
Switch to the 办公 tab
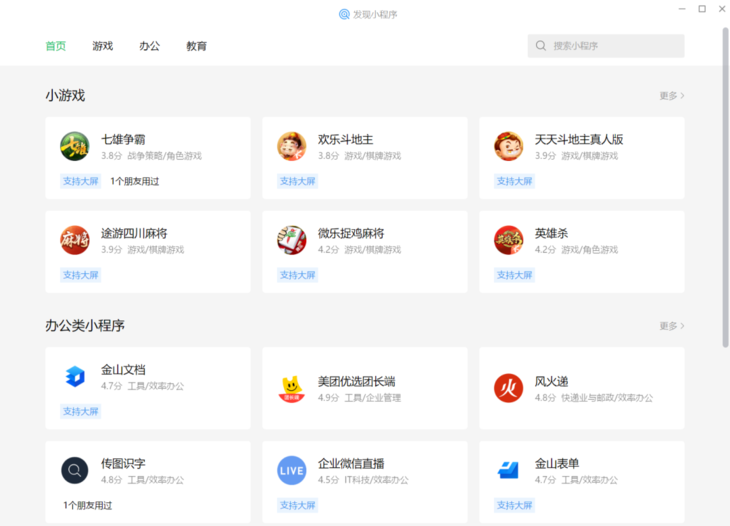[149, 46]
